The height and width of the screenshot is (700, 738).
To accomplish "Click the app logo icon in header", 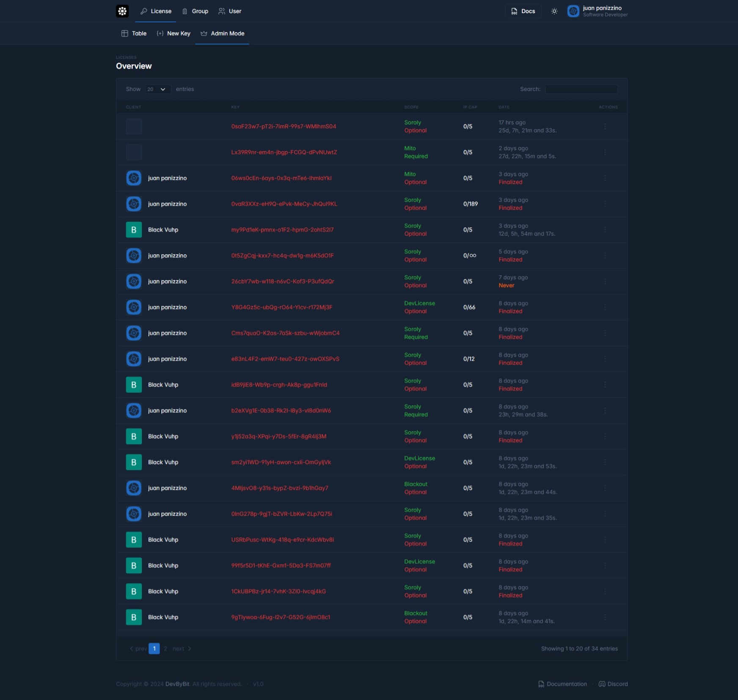I will (122, 11).
